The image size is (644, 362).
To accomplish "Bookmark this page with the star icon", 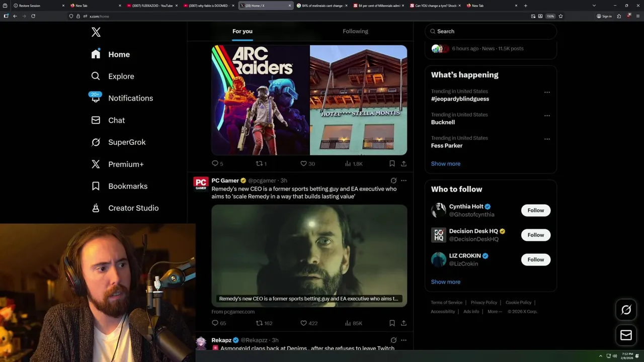I will click(x=560, y=16).
